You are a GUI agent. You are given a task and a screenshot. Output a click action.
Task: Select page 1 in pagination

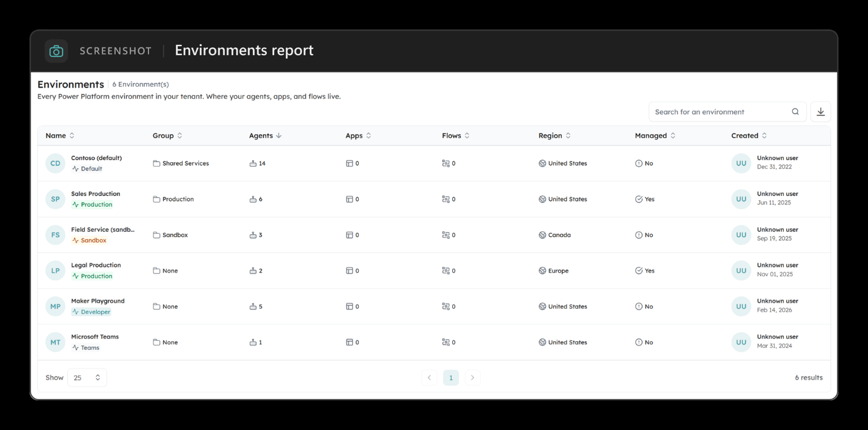pyautogui.click(x=451, y=377)
